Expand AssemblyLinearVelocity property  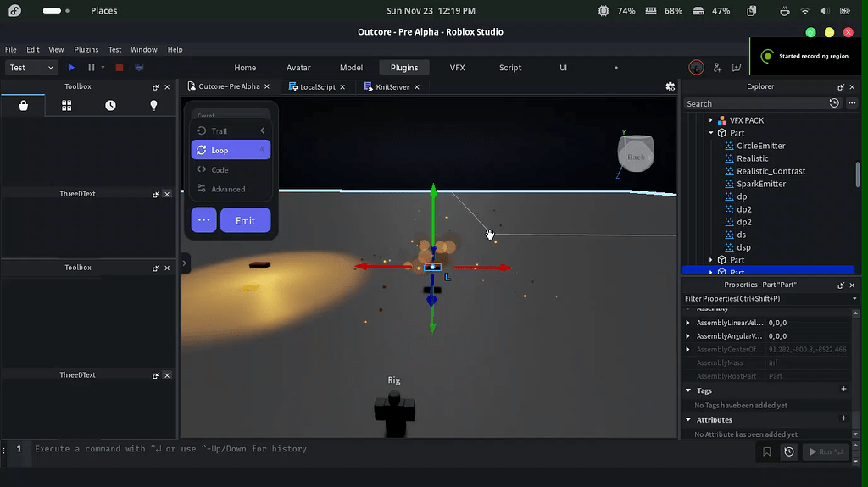point(688,323)
